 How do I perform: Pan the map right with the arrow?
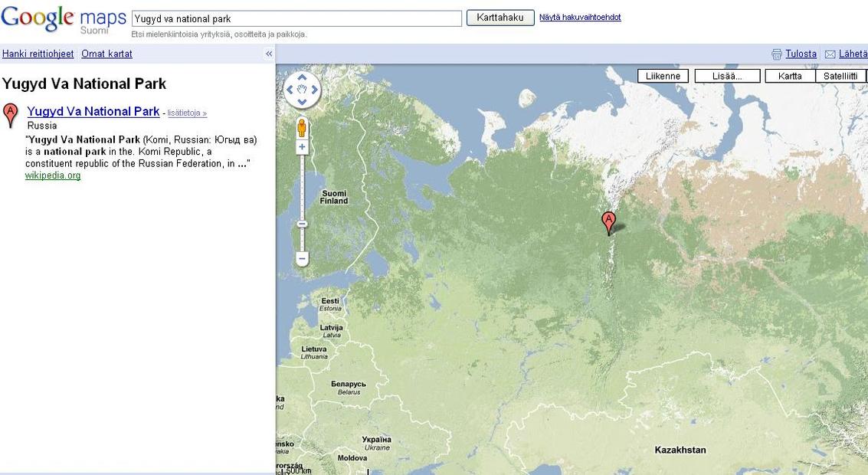[314, 90]
